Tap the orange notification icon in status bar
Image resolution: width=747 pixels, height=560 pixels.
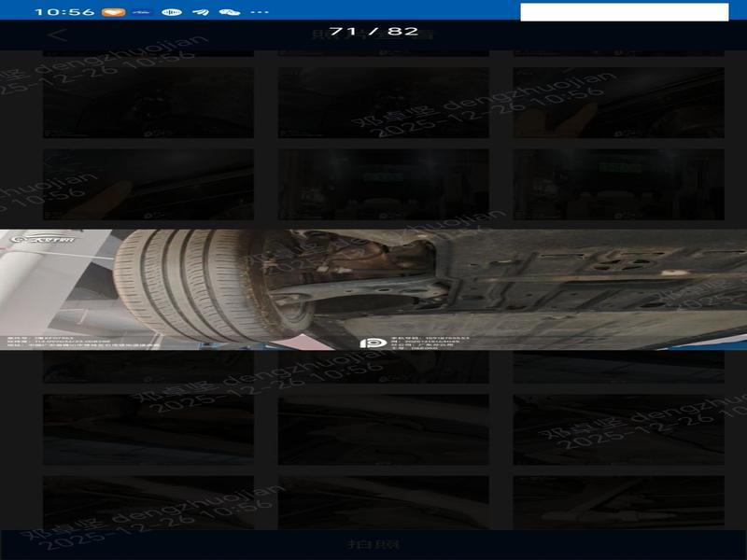point(113,12)
